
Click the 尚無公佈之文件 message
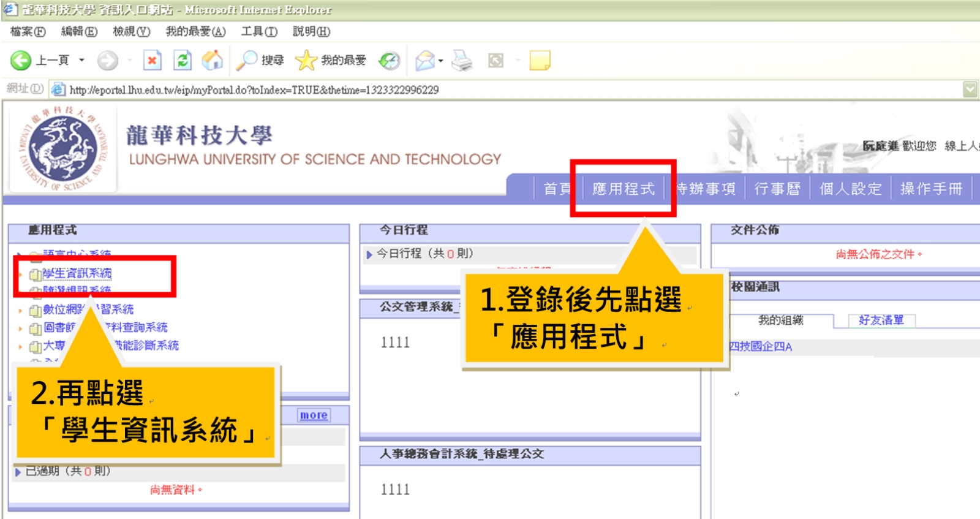879,254
